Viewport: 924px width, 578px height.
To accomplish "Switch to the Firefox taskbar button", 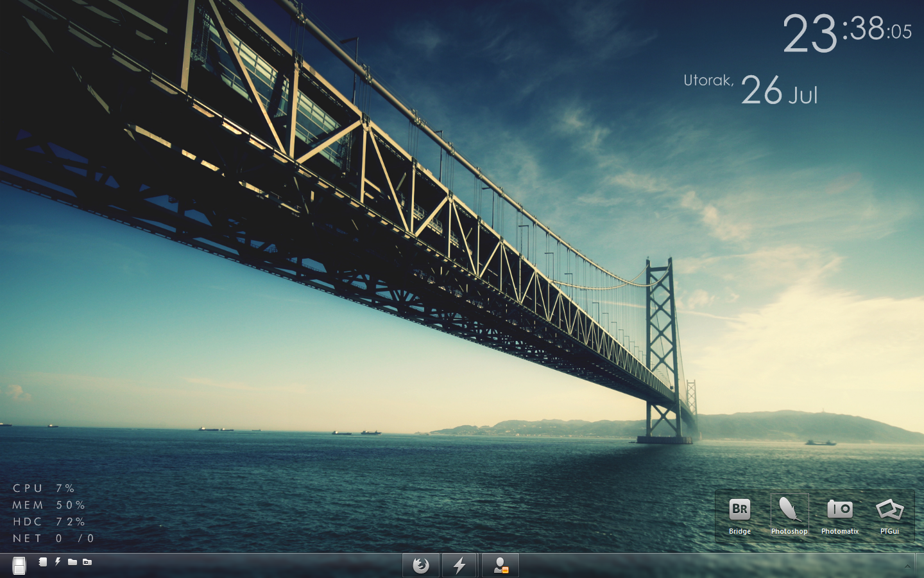I will [x=421, y=565].
